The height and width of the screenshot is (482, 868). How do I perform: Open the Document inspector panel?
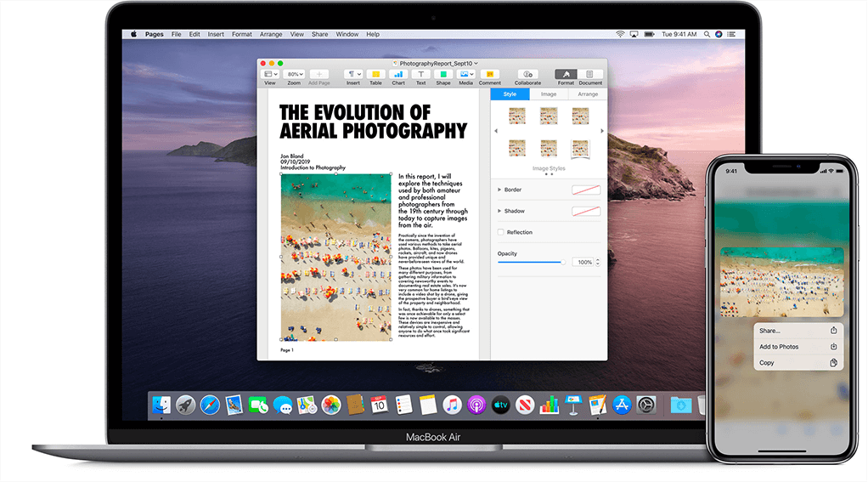pos(590,76)
